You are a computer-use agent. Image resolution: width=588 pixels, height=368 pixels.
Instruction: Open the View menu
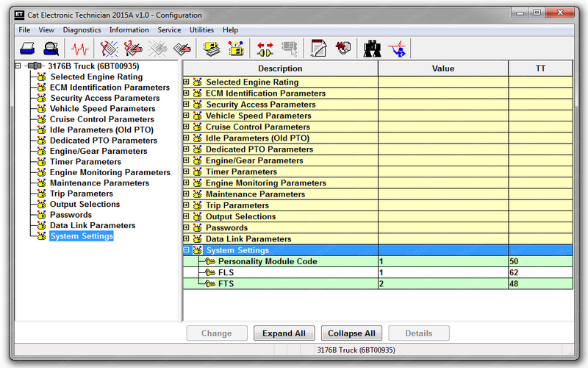click(46, 30)
